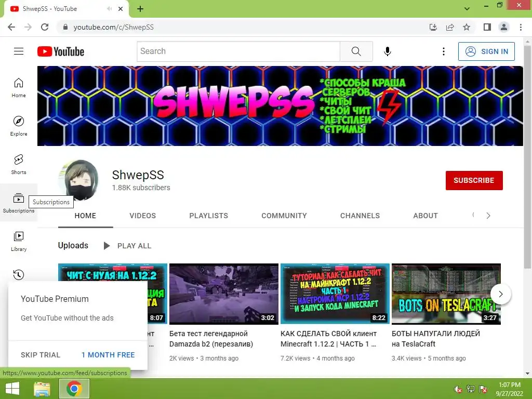Open title 'КАК СДЕЛАТЬ СВОЙ клиент Minecraft'
Screen dimensions: 532x399
pos(329,339)
